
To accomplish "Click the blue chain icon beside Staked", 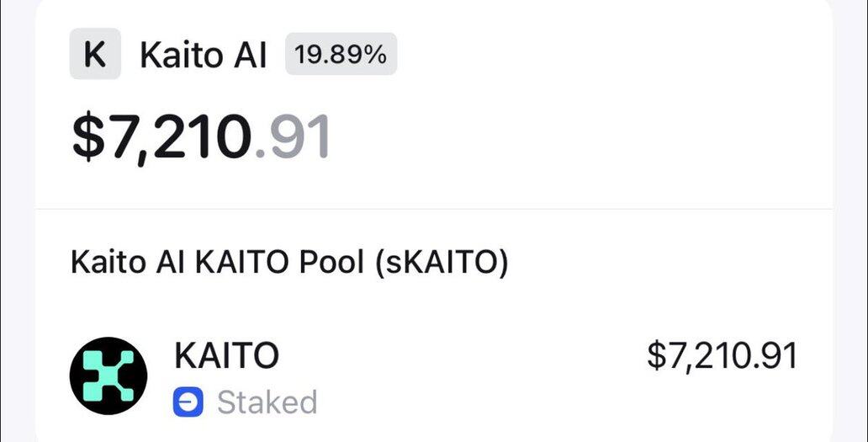I will (188, 402).
